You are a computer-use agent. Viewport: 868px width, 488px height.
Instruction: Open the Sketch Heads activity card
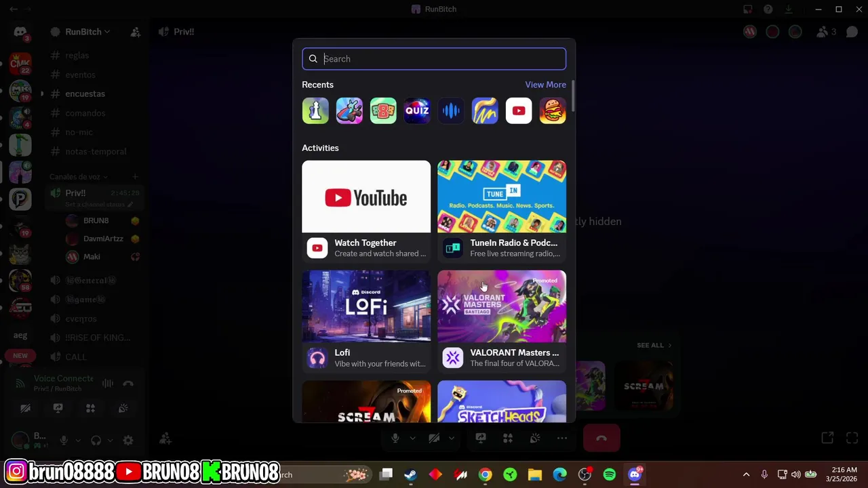tap(502, 401)
